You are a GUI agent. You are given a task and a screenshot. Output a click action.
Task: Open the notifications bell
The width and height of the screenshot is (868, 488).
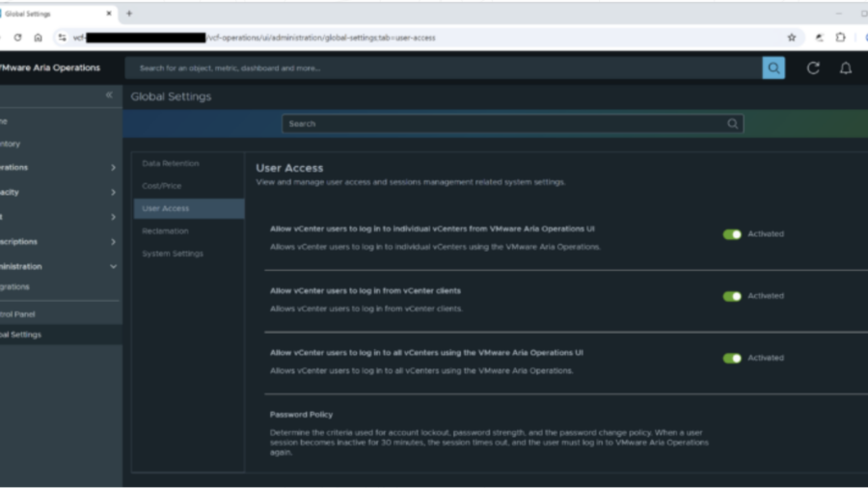pos(845,68)
